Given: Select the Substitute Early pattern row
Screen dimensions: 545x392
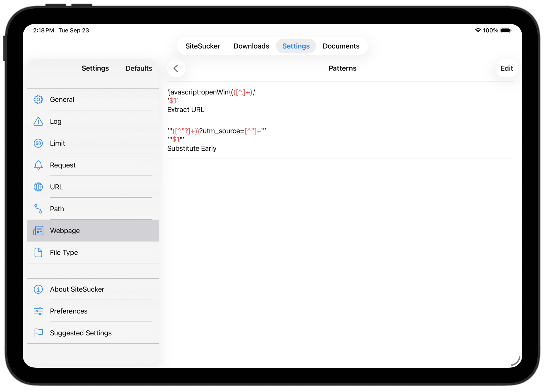Looking at the screenshot, I should [x=340, y=139].
